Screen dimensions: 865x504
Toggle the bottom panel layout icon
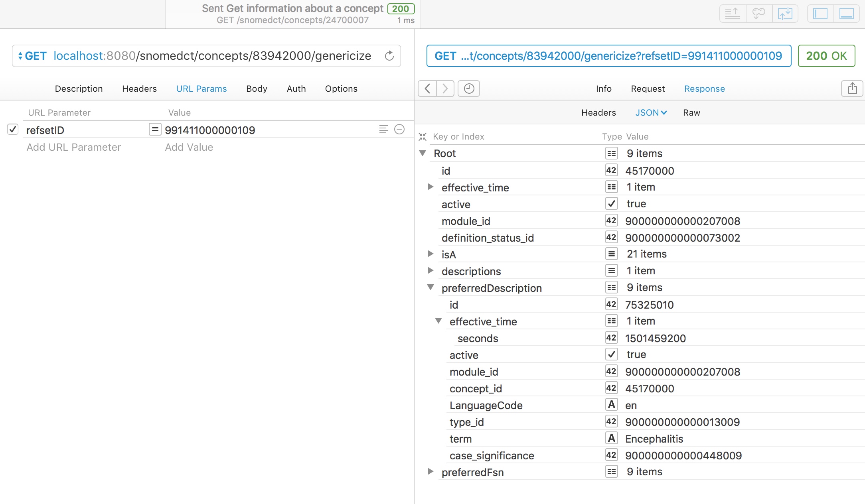coord(846,14)
